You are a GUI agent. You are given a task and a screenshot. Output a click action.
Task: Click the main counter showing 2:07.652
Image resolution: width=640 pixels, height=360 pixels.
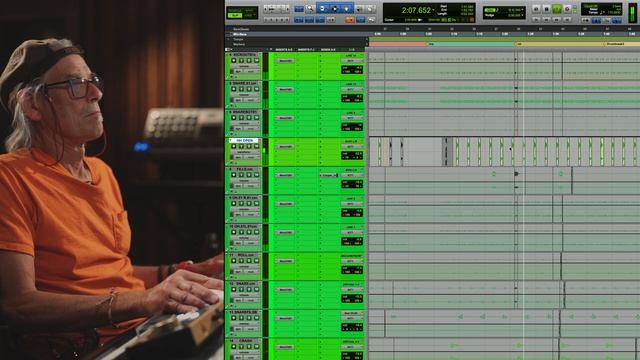416,10
